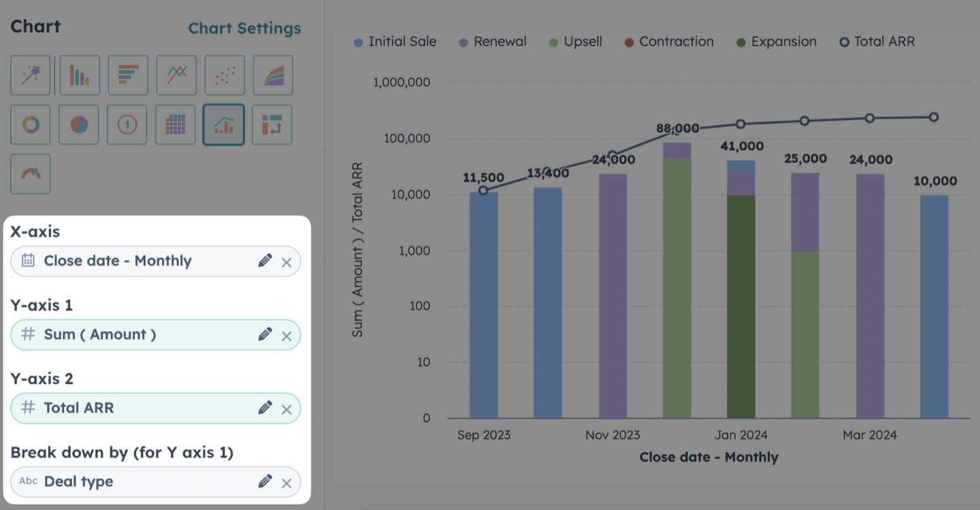Hide the Upsell legend series
The image size is (980, 510).
click(x=576, y=42)
